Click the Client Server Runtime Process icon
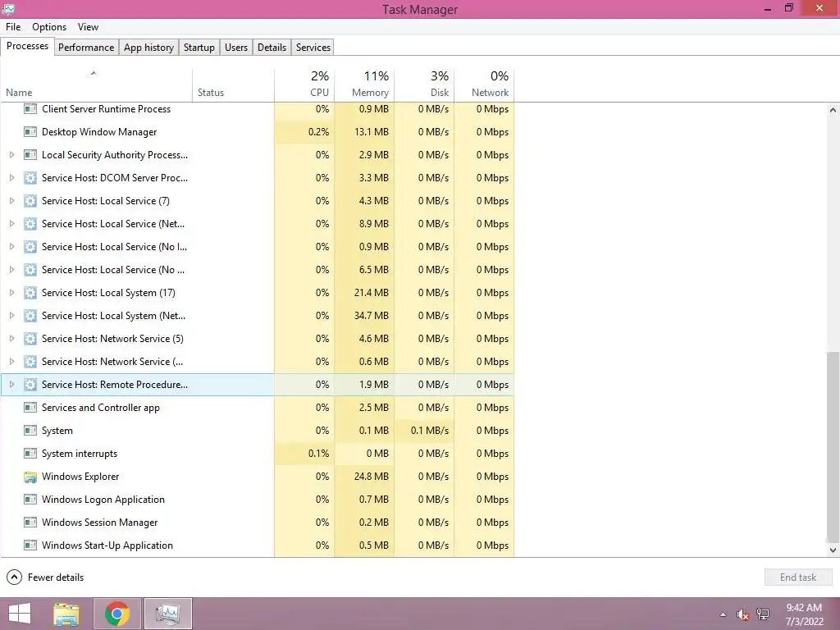Image resolution: width=840 pixels, height=630 pixels. point(30,109)
